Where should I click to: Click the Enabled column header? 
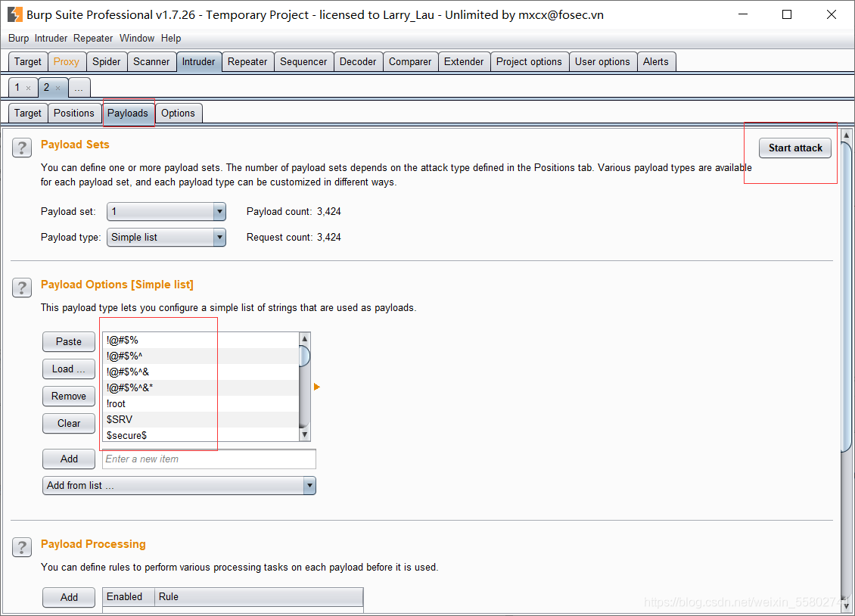(129, 596)
